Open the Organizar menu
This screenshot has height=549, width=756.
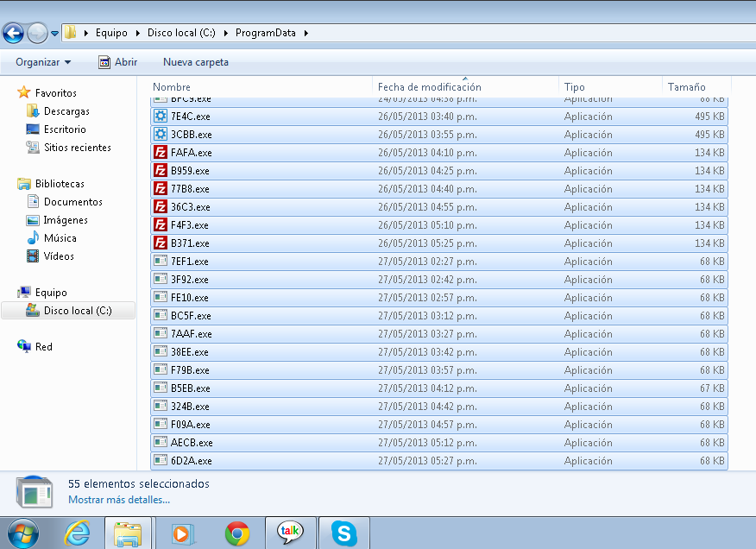43,62
